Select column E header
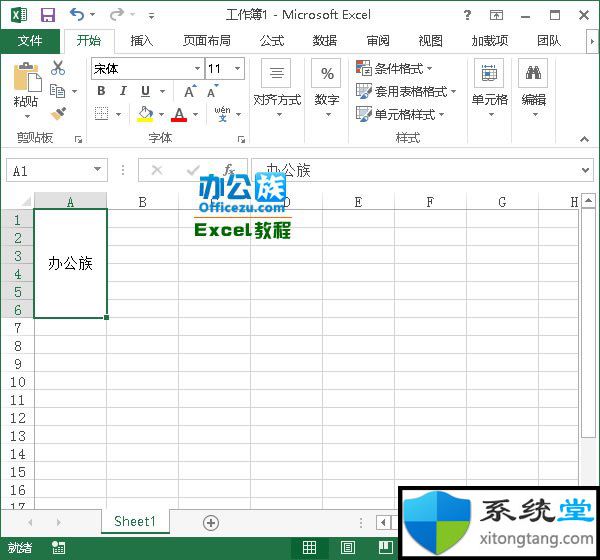The height and width of the screenshot is (560, 600). (x=358, y=202)
